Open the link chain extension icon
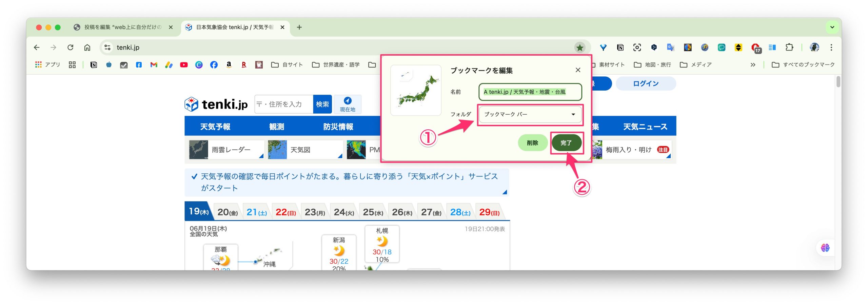868x305 pixels. coord(705,47)
